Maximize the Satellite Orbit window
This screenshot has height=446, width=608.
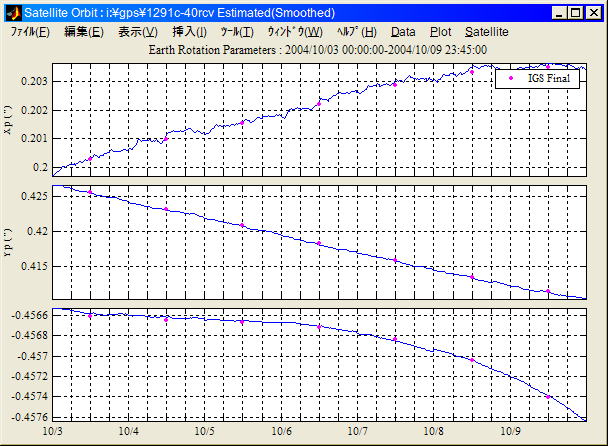click(x=577, y=13)
